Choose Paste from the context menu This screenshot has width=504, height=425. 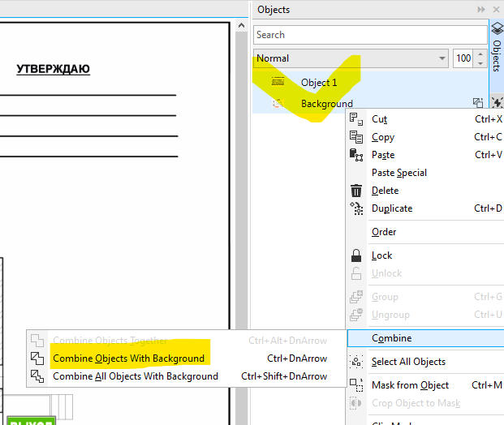pos(425,155)
